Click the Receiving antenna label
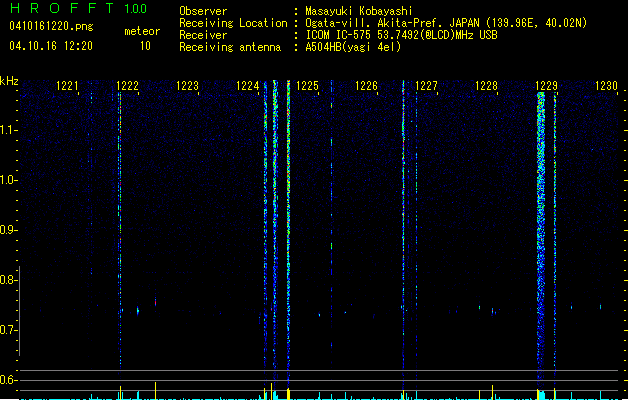629x400 pixels. click(230, 47)
